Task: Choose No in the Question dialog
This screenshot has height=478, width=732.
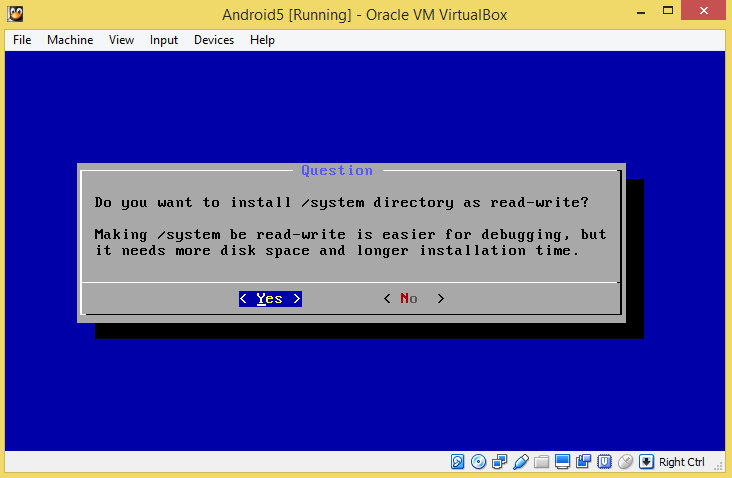Action: [x=414, y=299]
